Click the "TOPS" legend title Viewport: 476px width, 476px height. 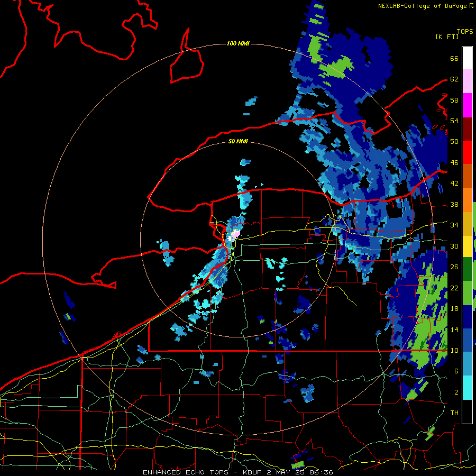tap(465, 32)
